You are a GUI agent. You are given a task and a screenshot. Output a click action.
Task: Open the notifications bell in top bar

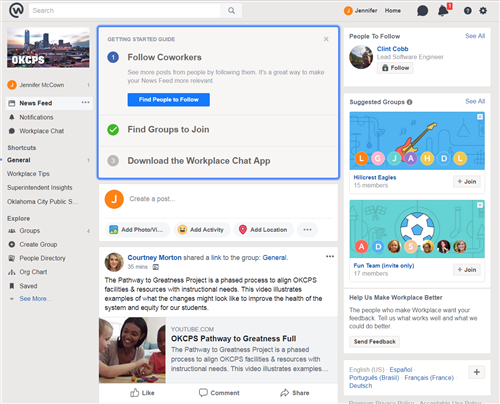443,11
